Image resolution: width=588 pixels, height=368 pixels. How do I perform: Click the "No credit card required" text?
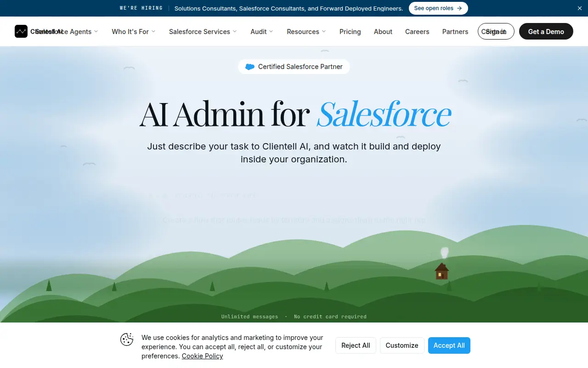(330, 316)
